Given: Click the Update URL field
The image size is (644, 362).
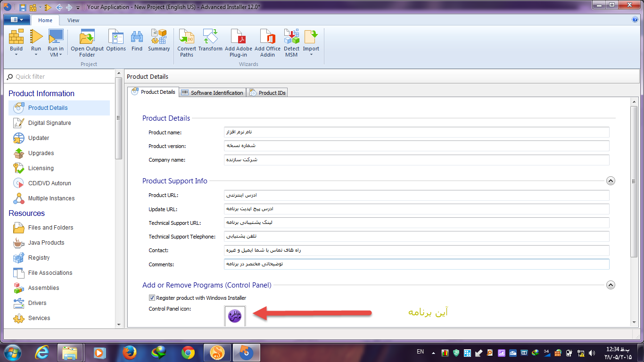Looking at the screenshot, I should (x=417, y=209).
